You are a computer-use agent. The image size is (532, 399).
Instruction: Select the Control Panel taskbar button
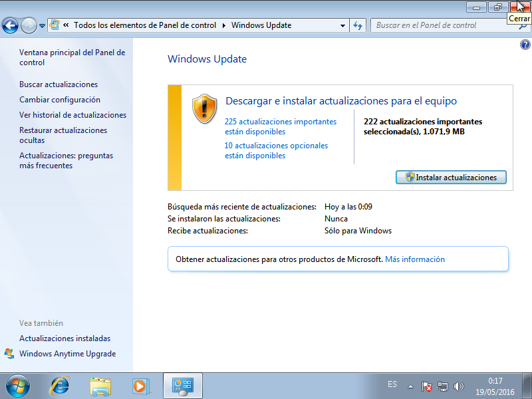click(x=183, y=386)
